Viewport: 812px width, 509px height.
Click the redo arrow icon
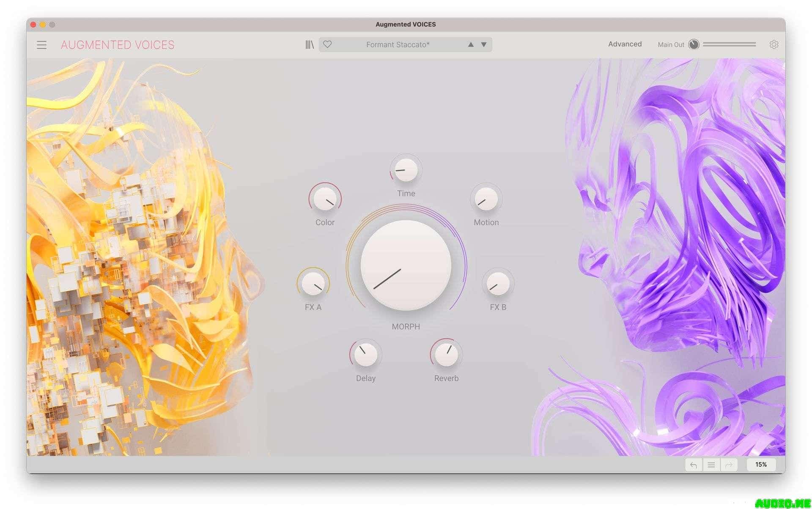coord(729,465)
